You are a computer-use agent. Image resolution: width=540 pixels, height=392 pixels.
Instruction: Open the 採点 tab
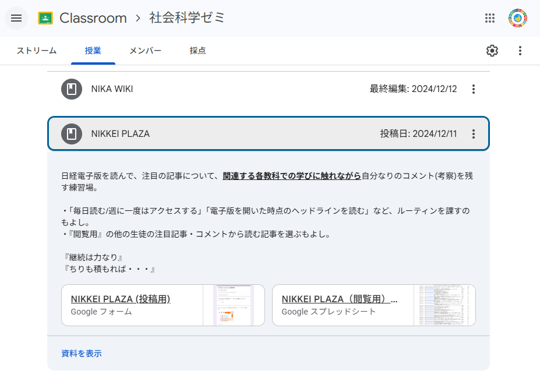197,51
